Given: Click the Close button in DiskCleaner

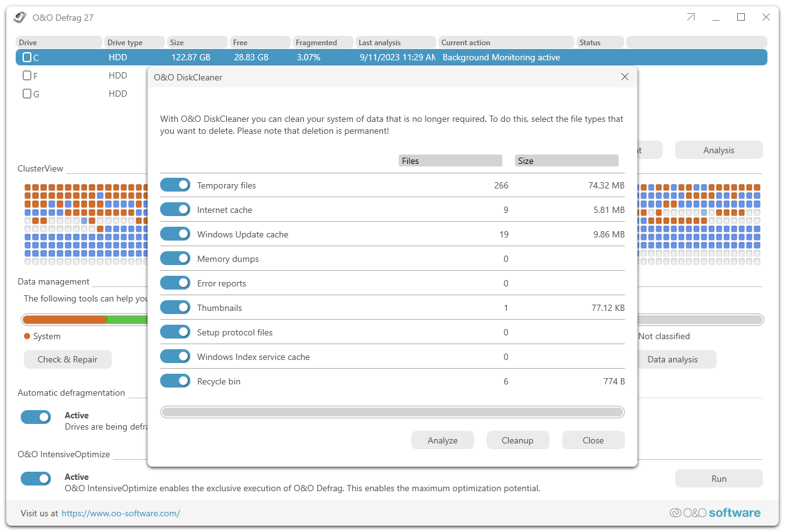Looking at the screenshot, I should click(x=593, y=440).
